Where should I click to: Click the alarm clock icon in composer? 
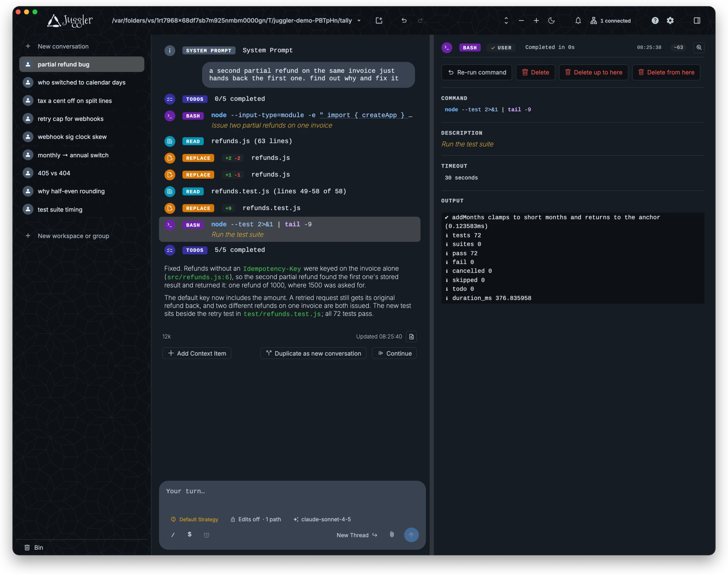point(206,535)
